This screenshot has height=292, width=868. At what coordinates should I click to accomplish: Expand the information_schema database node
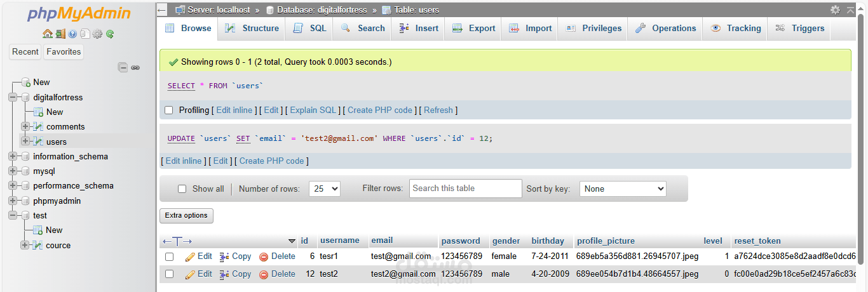click(13, 157)
